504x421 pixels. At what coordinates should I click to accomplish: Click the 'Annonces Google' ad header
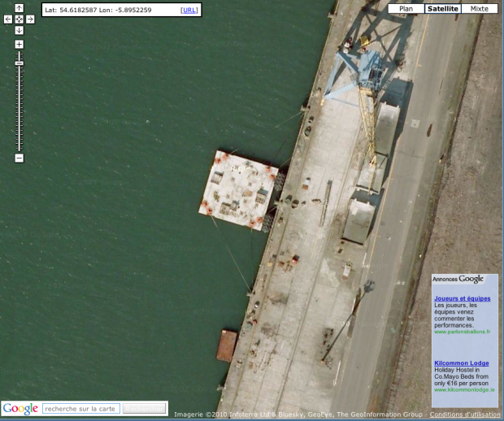click(458, 280)
